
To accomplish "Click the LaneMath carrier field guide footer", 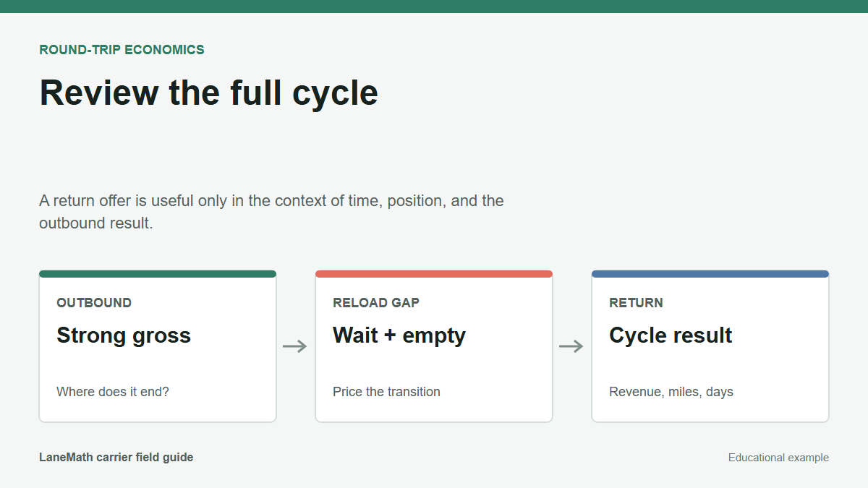I will (116, 457).
